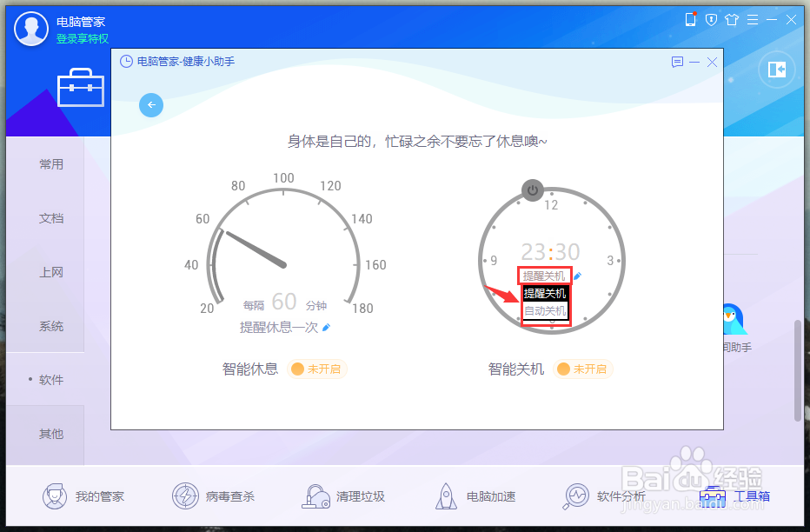Image resolution: width=810 pixels, height=532 pixels.
Task: Open 电脑加速 in bottom navigation
Action: point(475,496)
